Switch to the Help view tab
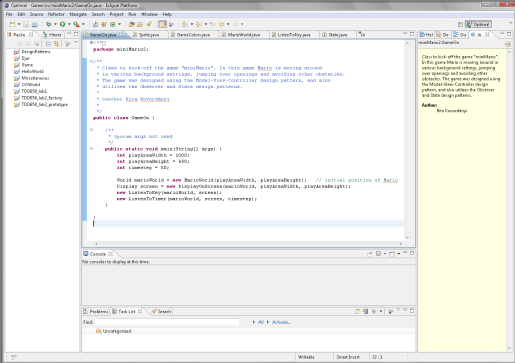Screen dimensions: 515x363 427,35
